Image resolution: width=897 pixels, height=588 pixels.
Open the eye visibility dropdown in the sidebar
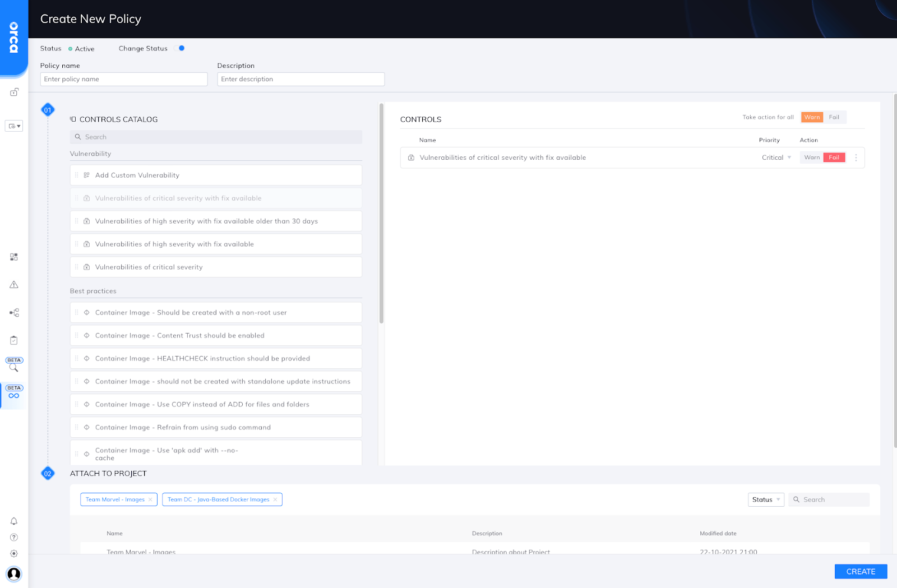pos(13,126)
